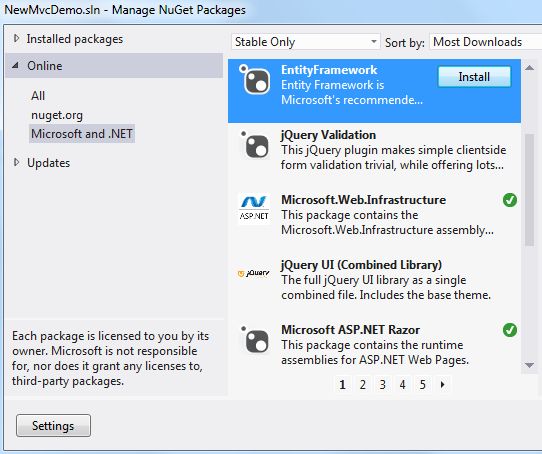Open the Settings dialog
This screenshot has width=542, height=454.
point(53,426)
